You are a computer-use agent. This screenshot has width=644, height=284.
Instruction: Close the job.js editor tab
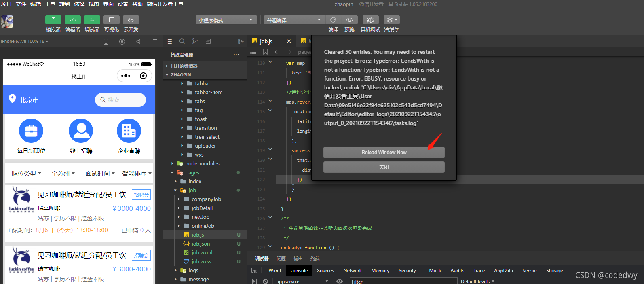(x=289, y=41)
